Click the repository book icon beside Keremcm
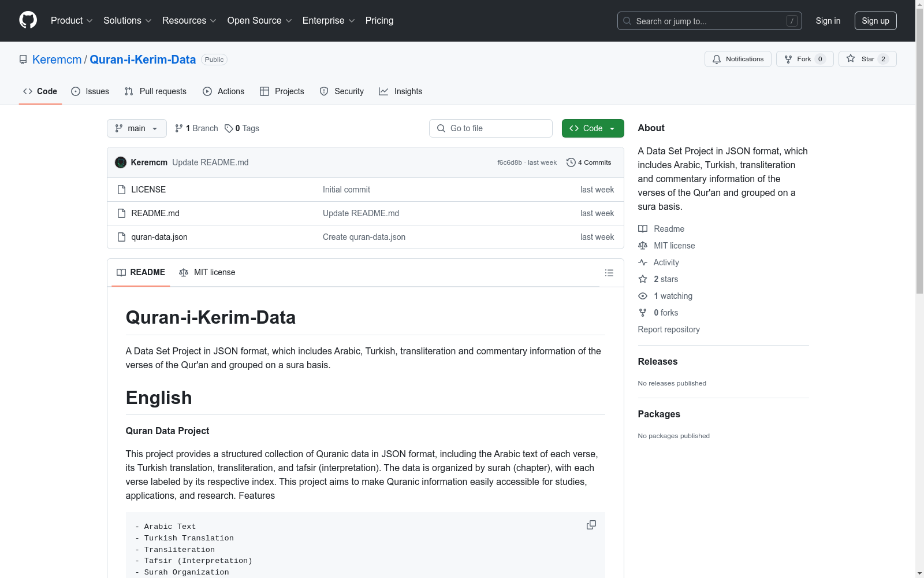 coord(23,60)
